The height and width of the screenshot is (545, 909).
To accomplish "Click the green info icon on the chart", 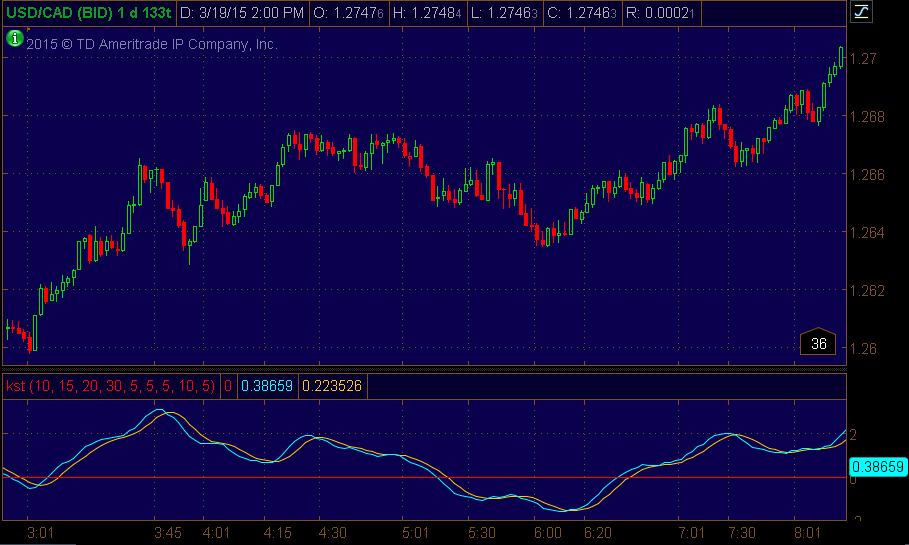I will click(14, 39).
